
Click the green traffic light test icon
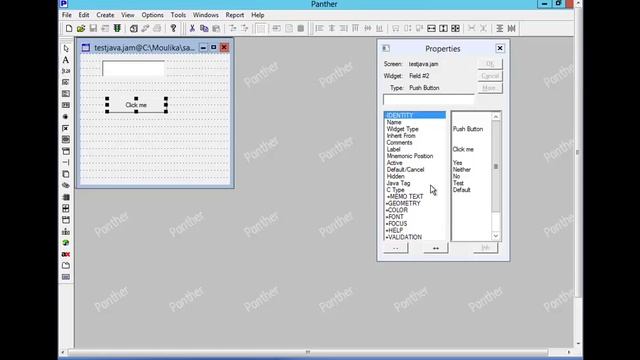pyautogui.click(x=117, y=28)
